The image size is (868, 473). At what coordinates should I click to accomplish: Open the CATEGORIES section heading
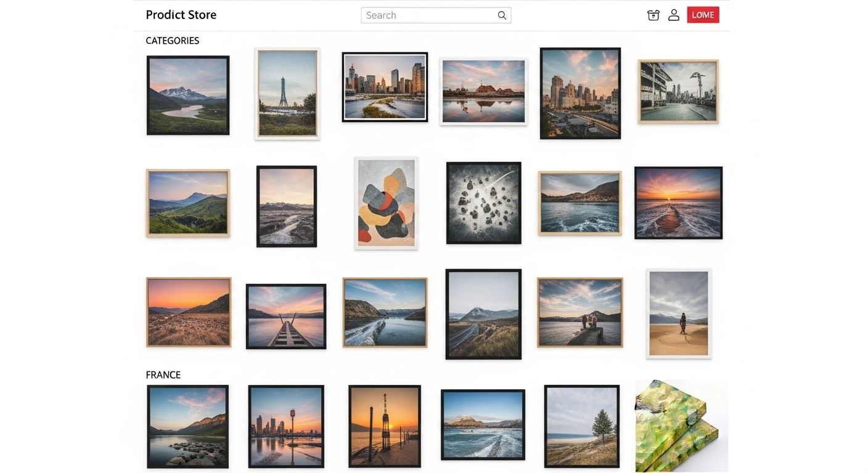[x=172, y=40]
